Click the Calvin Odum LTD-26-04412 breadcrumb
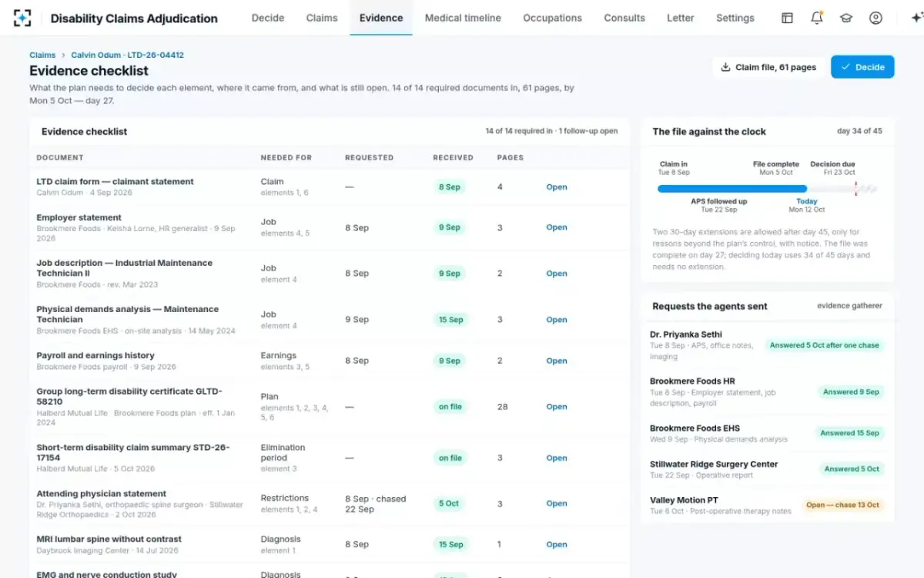924x578 pixels. point(128,55)
